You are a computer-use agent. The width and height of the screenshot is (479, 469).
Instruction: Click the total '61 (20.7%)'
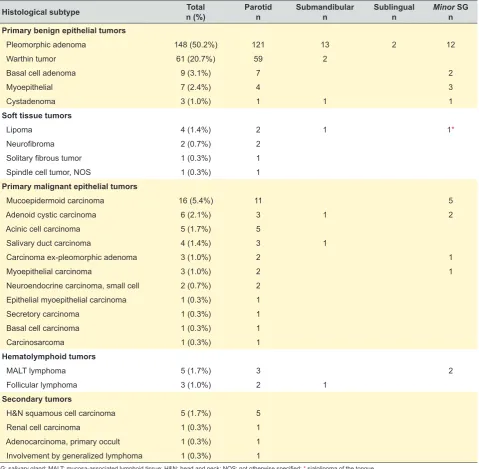click(196, 59)
